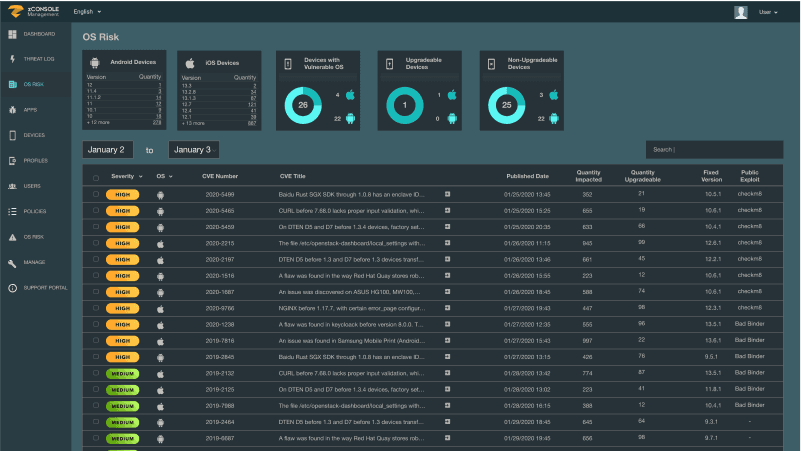Open the Profiles sidebar icon

point(12,161)
